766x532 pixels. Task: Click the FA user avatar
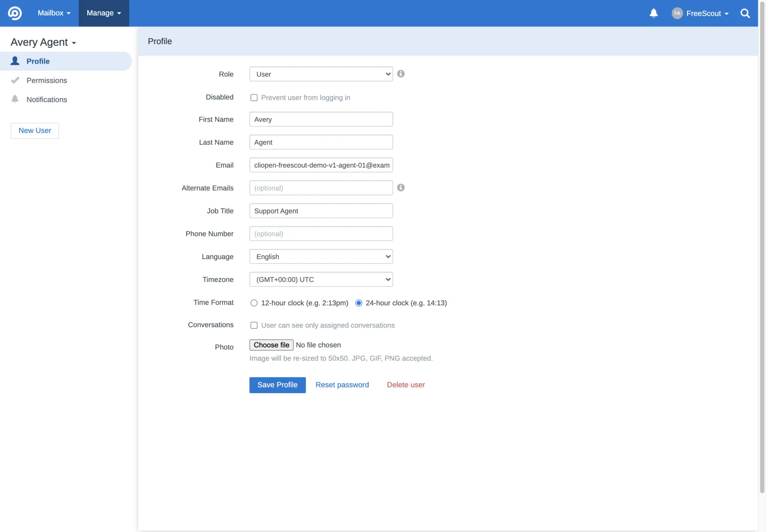677,13
